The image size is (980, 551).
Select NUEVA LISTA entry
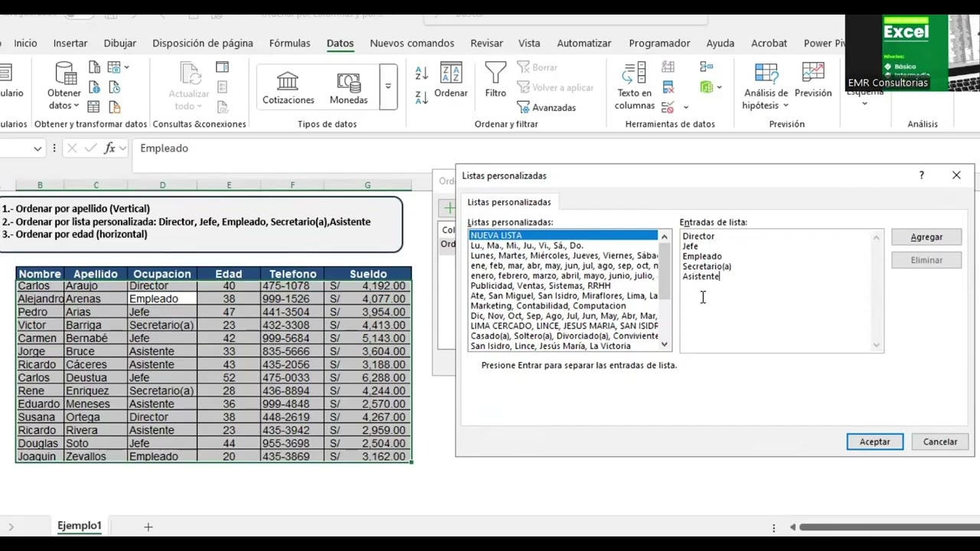563,236
